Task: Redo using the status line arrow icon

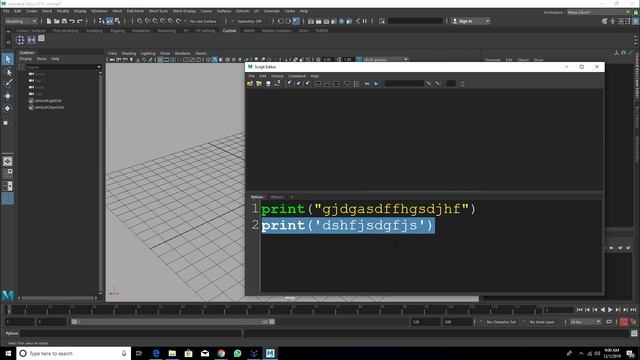Action: [80, 21]
